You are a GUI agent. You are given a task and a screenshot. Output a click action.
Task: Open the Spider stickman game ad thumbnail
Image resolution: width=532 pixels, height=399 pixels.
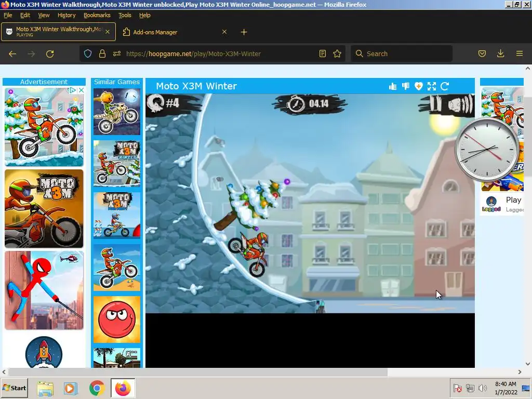pos(44,290)
